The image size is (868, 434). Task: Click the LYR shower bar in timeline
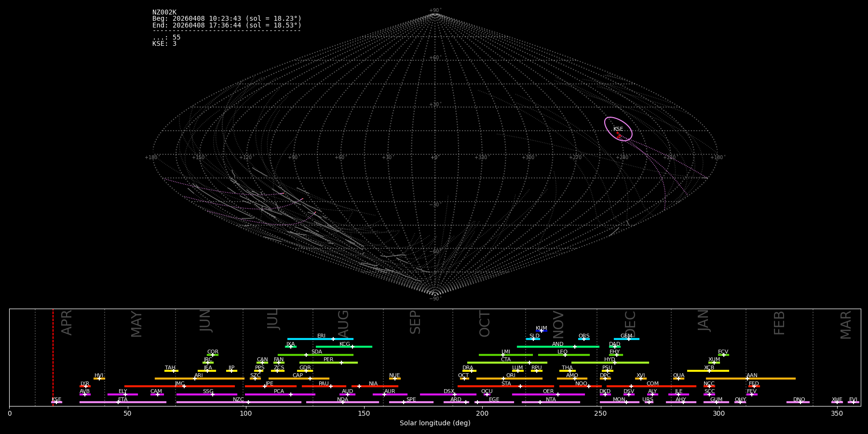tap(85, 386)
